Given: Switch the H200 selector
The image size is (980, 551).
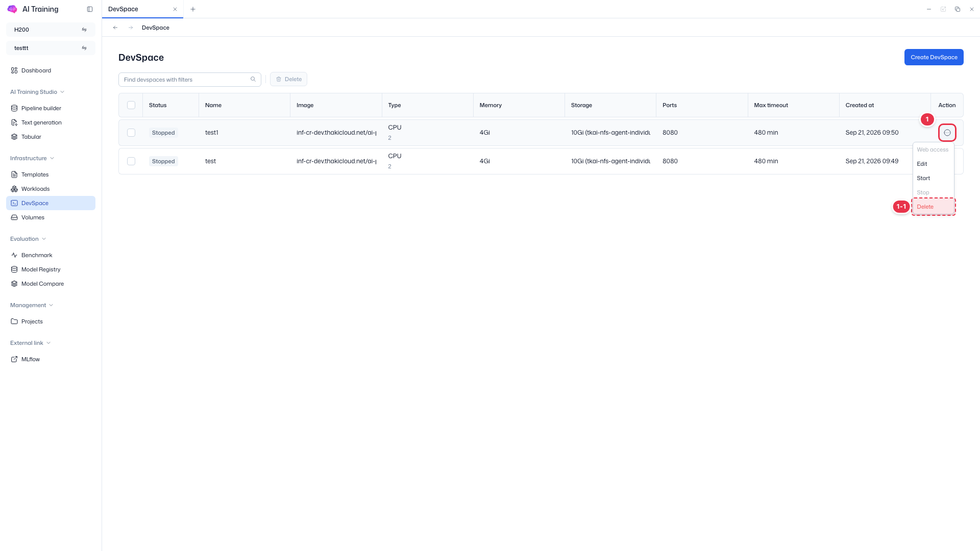Looking at the screenshot, I should coord(51,30).
